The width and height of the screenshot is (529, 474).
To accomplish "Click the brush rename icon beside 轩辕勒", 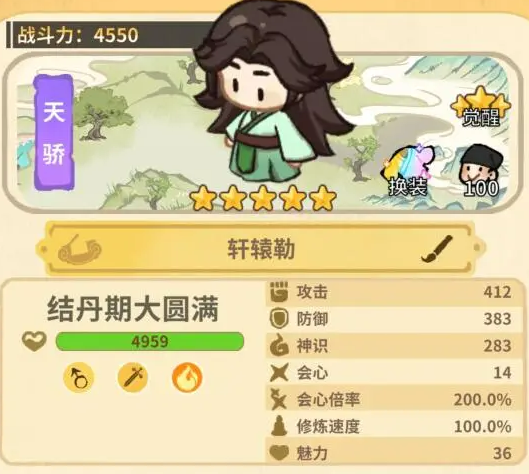I will 437,249.
